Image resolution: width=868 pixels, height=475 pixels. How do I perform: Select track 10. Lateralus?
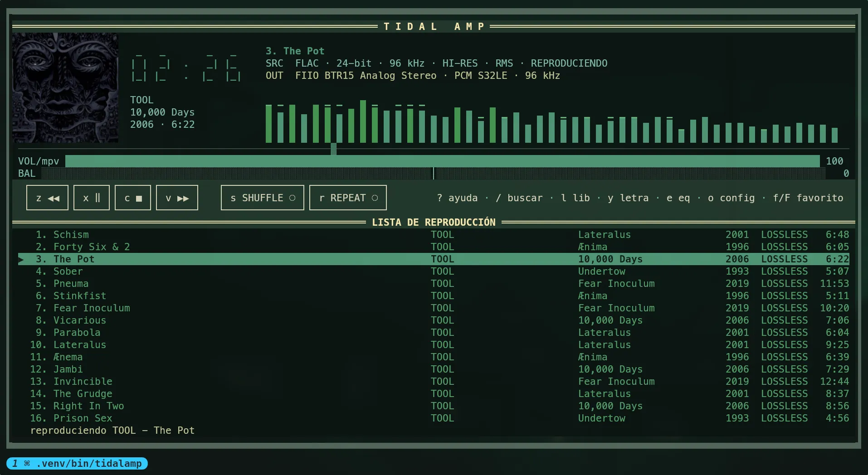(x=434, y=344)
